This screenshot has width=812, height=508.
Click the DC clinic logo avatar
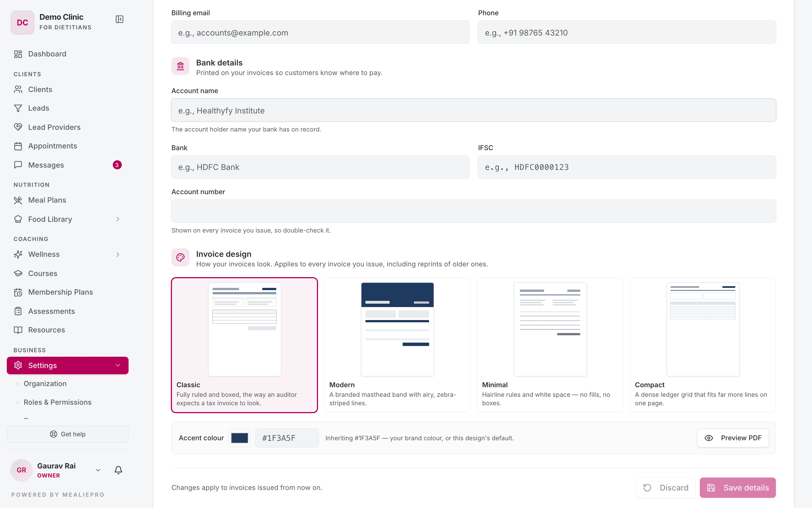[x=23, y=23]
